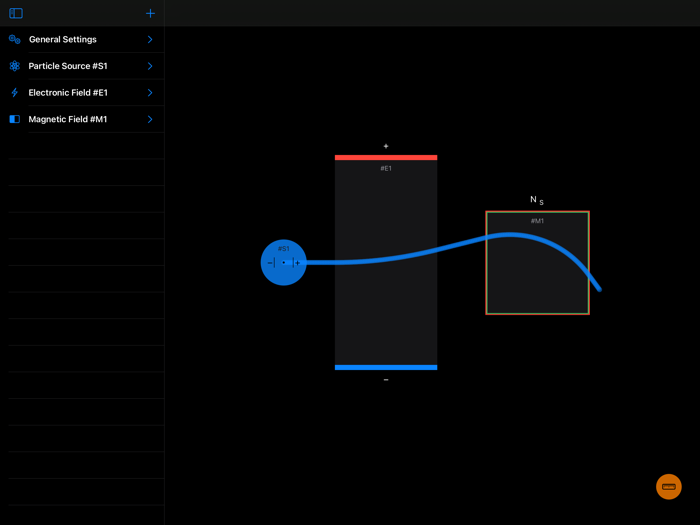Viewport: 700px width, 525px height.
Task: Click the Magnetic Field panel icon
Action: click(x=15, y=119)
